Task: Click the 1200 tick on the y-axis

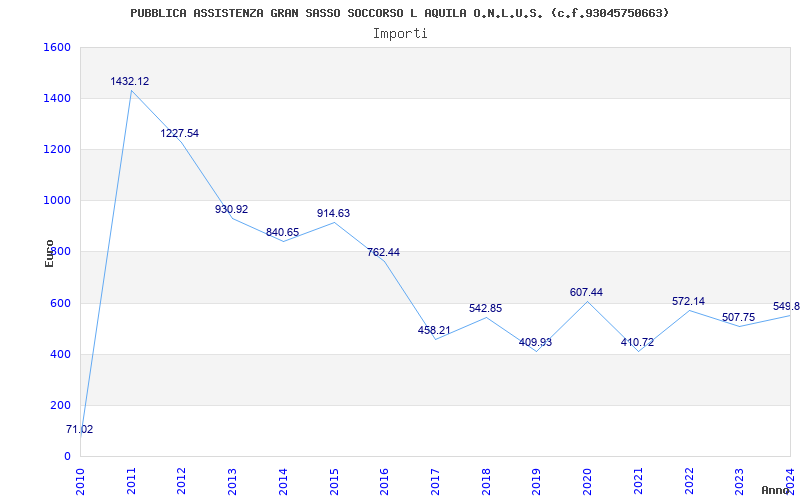Action: point(57,149)
